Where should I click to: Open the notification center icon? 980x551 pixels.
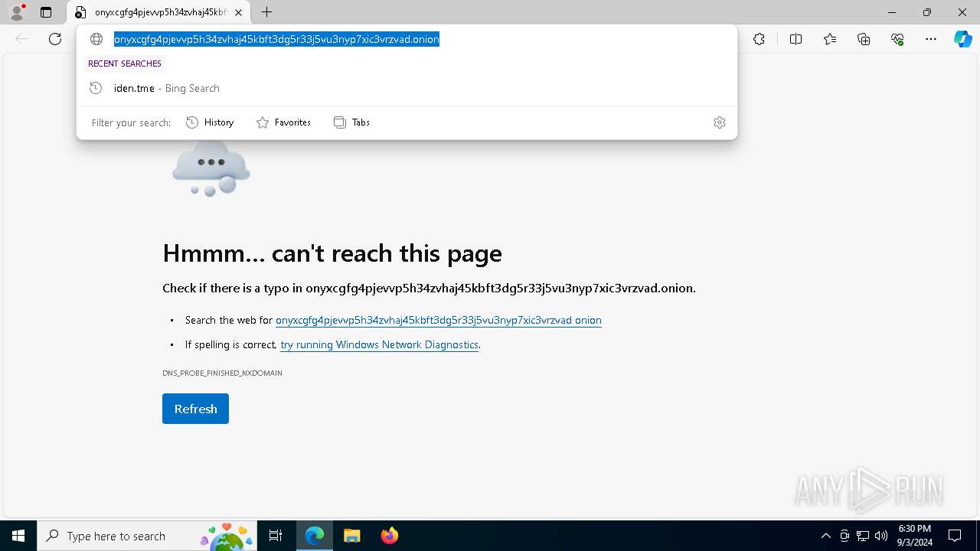pos(955,536)
